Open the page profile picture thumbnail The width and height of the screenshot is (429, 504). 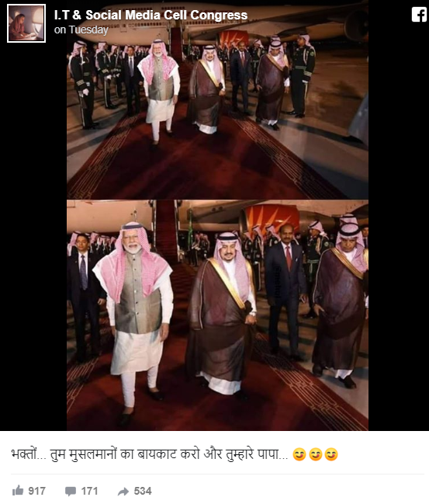(26, 23)
